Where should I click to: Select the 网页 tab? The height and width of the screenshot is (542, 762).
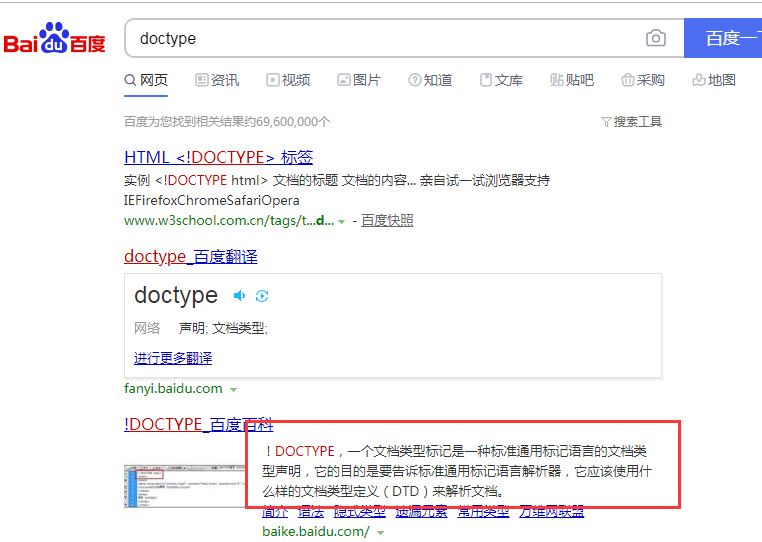(146, 80)
